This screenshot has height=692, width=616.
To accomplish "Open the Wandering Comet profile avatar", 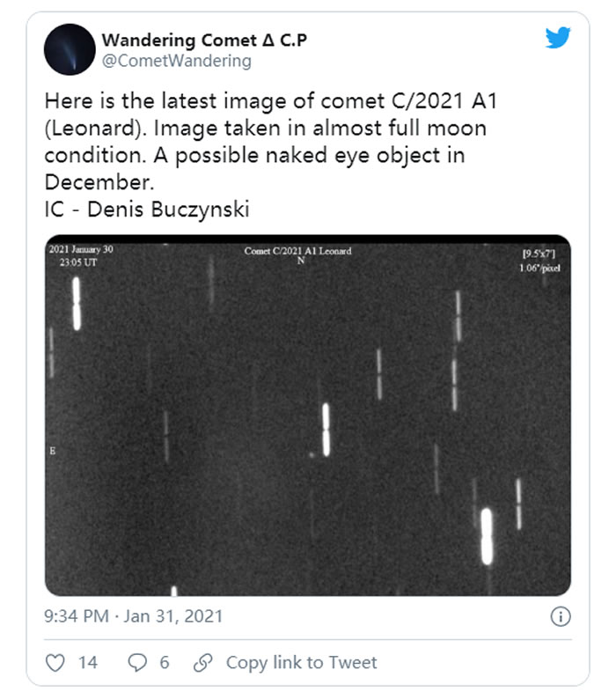I will coord(70,49).
